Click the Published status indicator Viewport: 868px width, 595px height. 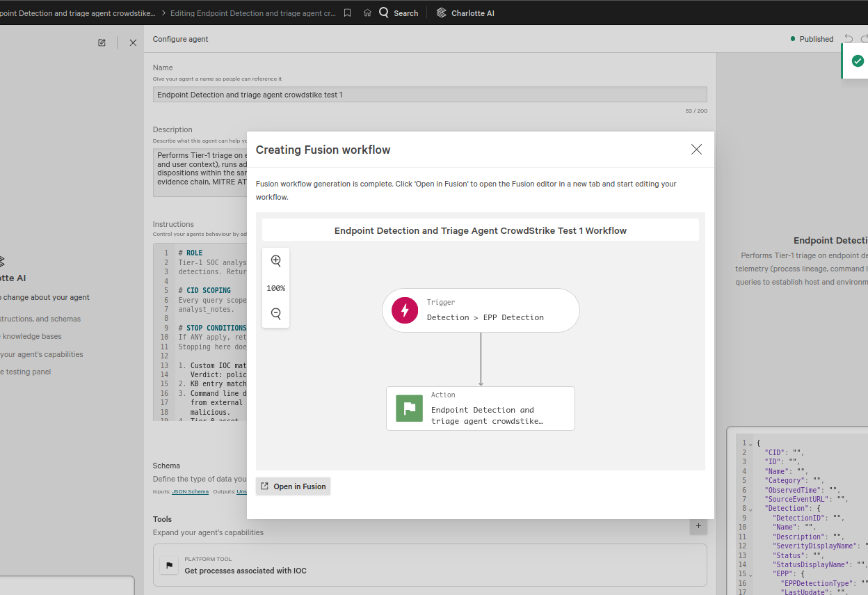pyautogui.click(x=812, y=39)
